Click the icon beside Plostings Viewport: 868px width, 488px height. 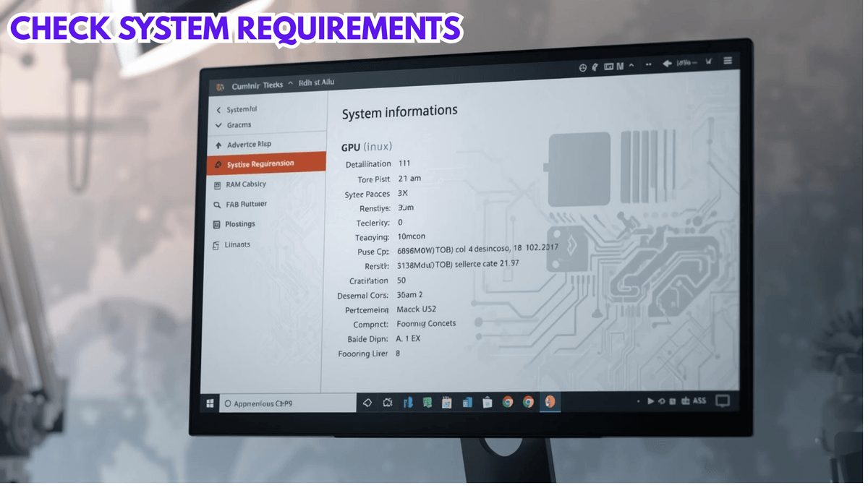coord(217,225)
